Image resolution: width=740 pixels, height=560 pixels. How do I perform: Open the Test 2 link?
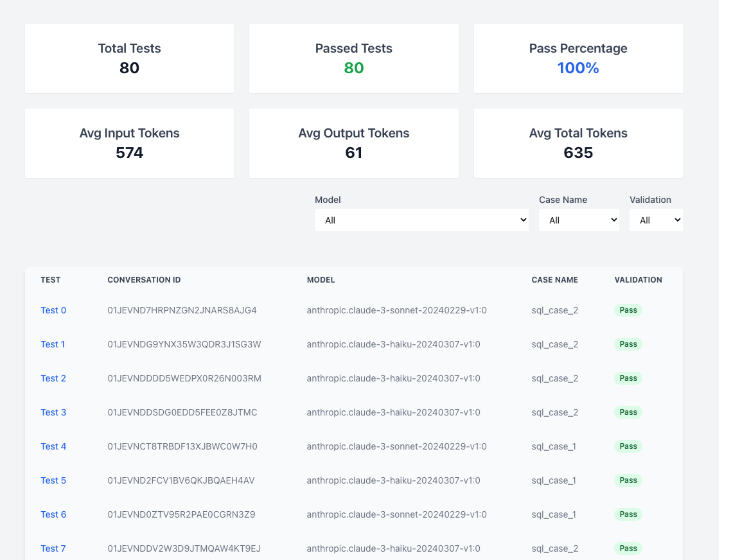pos(53,378)
